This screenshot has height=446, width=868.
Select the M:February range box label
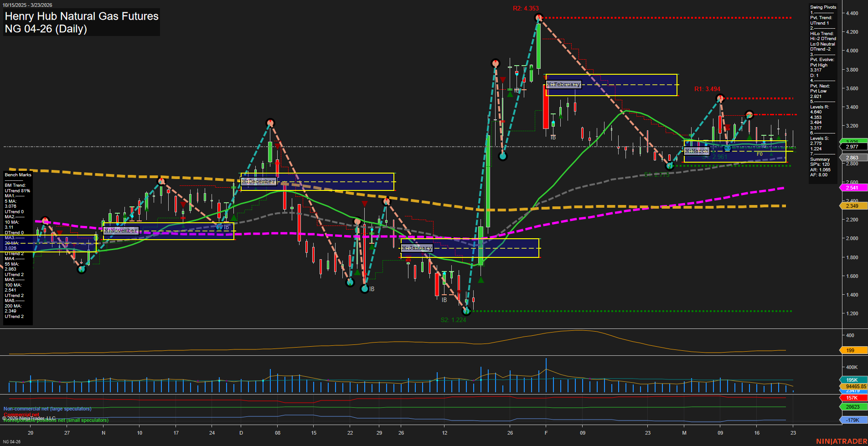[x=563, y=84]
